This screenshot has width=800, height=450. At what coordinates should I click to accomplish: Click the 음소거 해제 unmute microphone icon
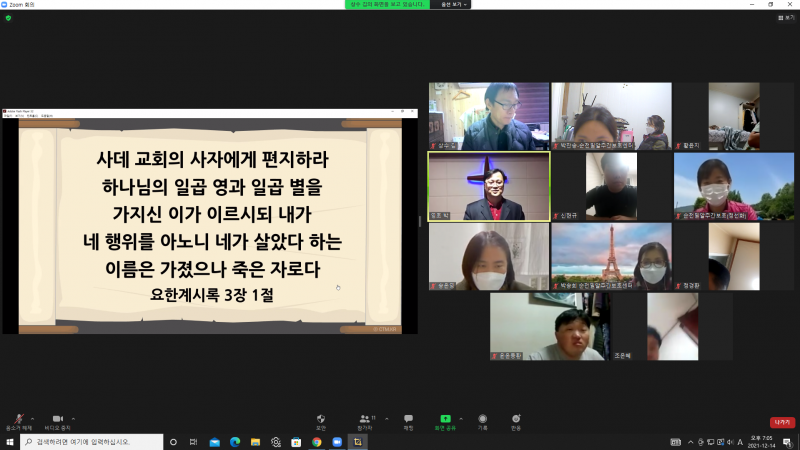[19, 419]
